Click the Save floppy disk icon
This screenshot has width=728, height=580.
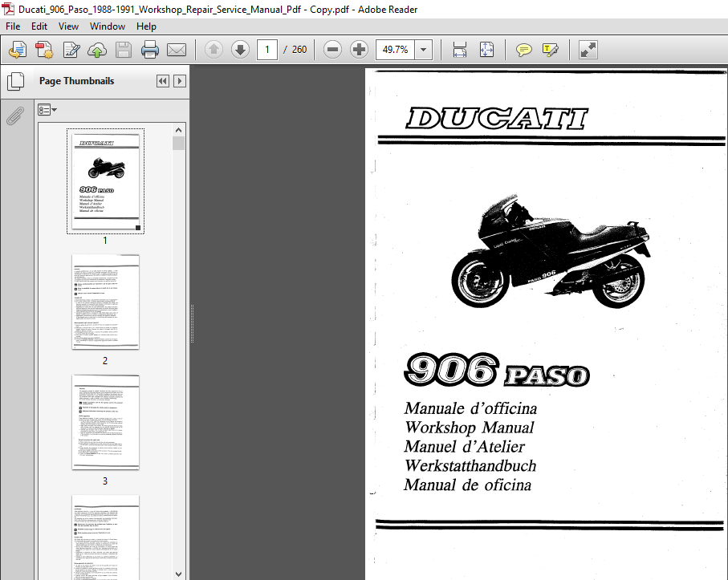point(123,50)
